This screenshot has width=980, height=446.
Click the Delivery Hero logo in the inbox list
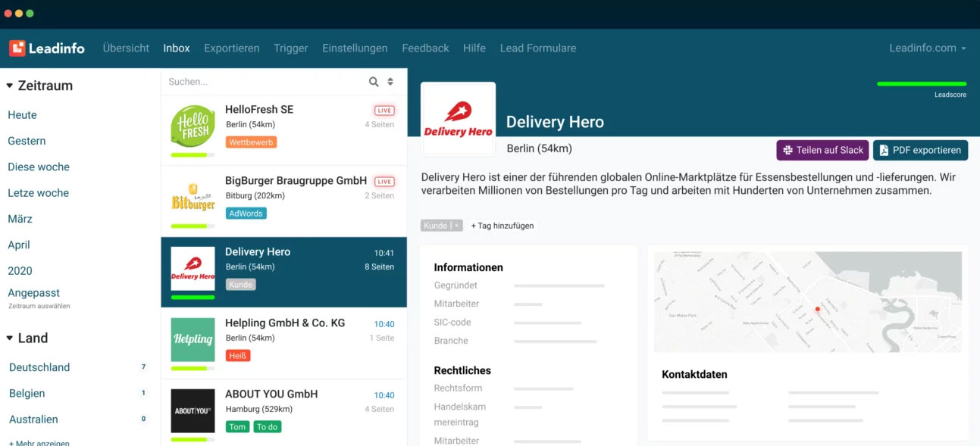193,269
